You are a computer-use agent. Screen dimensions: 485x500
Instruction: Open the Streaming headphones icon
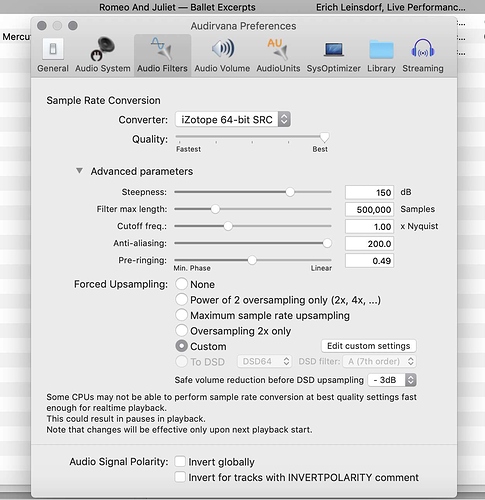pyautogui.click(x=423, y=49)
